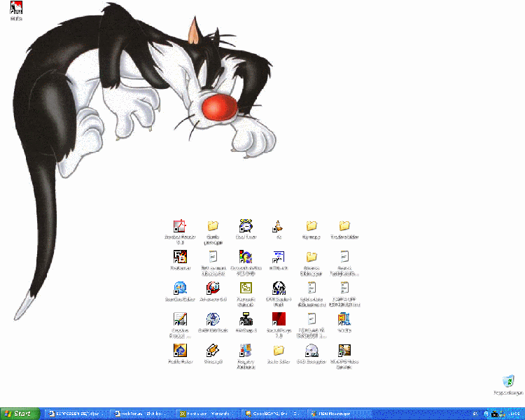Launch the spade card poker game icon
Screen dimensions: 525x420
point(180,350)
